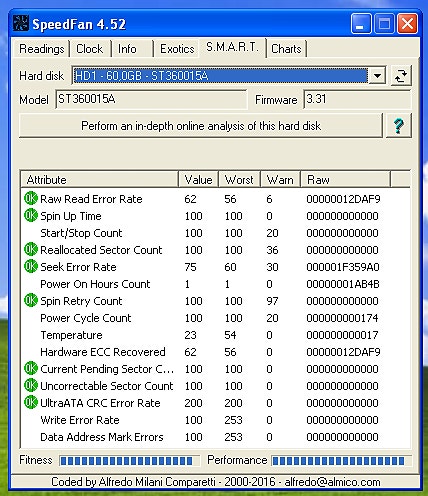Click OK icon beside Seek Error Rate

[31, 267]
